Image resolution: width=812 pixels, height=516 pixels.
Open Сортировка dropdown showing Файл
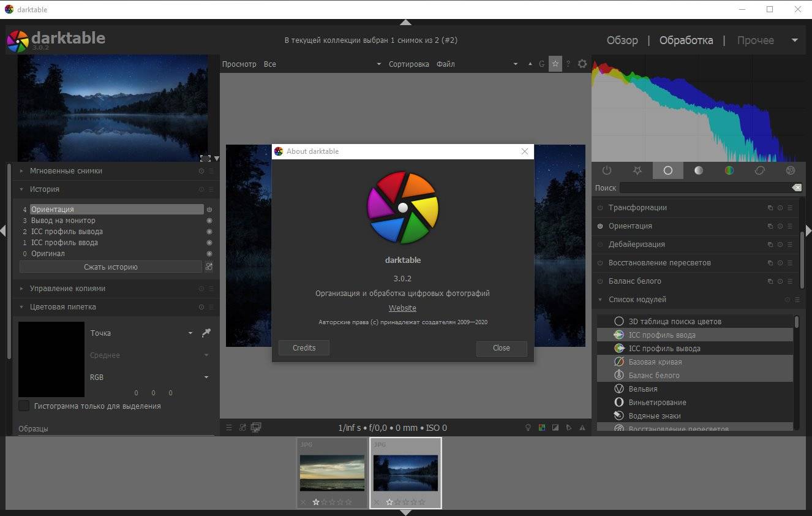pyautogui.click(x=476, y=64)
